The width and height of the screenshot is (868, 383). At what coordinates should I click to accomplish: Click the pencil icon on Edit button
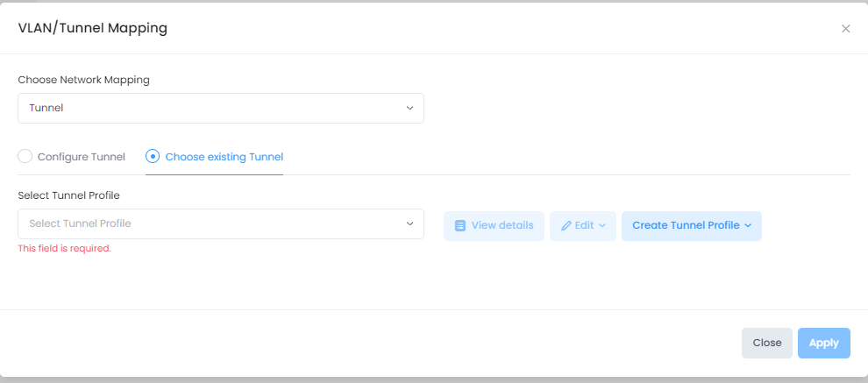(566, 225)
